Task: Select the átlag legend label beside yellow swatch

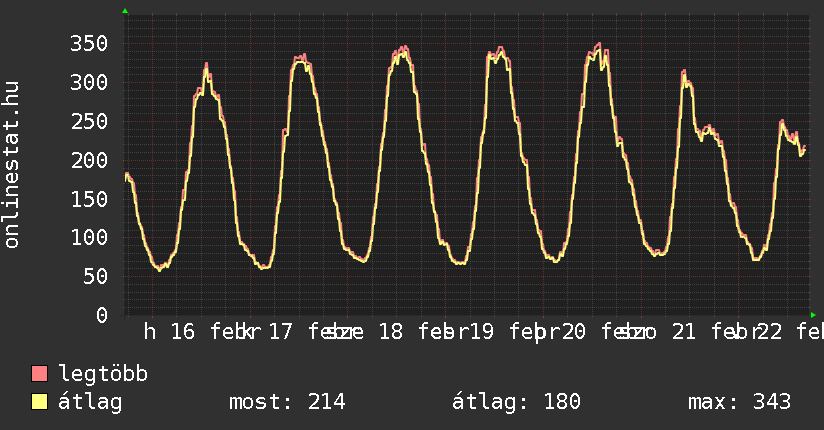Action: 90,402
